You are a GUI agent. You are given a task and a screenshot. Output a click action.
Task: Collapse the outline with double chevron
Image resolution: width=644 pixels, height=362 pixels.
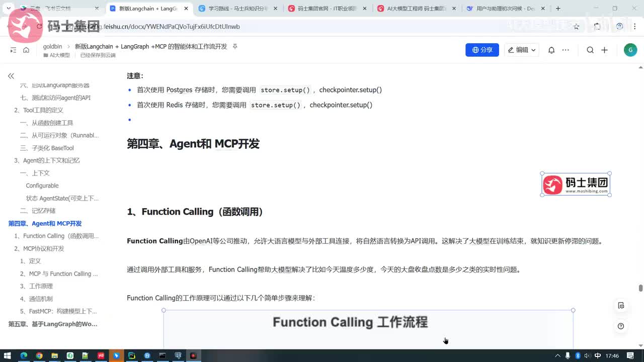11,76
